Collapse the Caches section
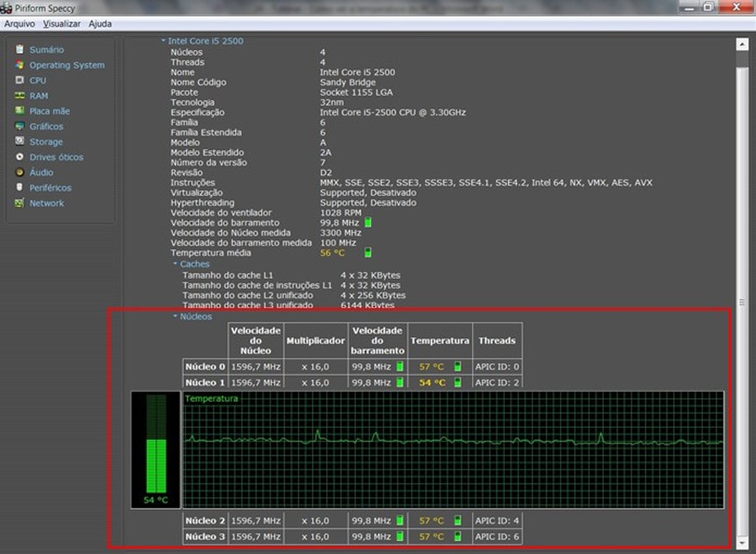The image size is (756, 554). tap(175, 264)
